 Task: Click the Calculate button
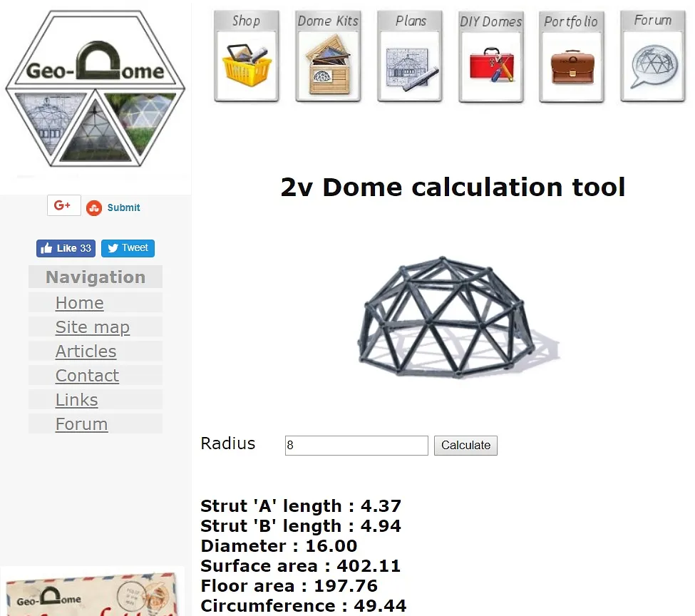click(465, 446)
